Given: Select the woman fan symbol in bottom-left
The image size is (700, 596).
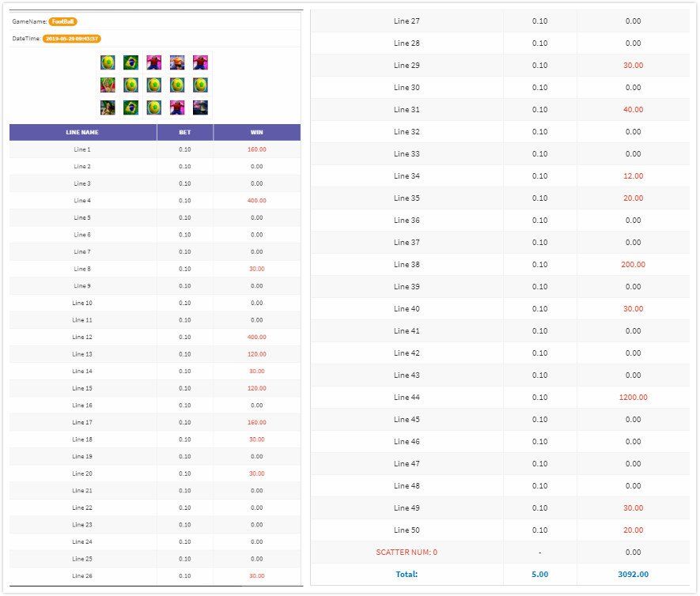Looking at the screenshot, I should coord(108,108).
